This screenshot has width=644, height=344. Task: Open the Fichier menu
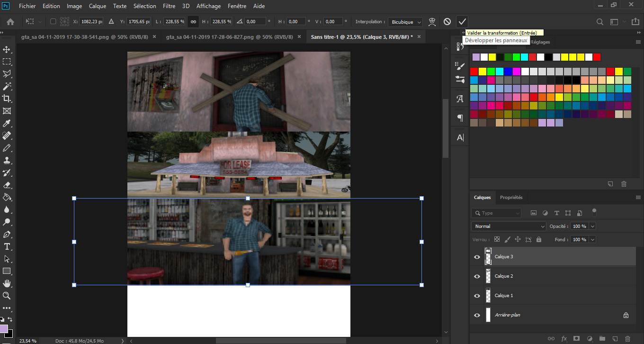(x=28, y=6)
